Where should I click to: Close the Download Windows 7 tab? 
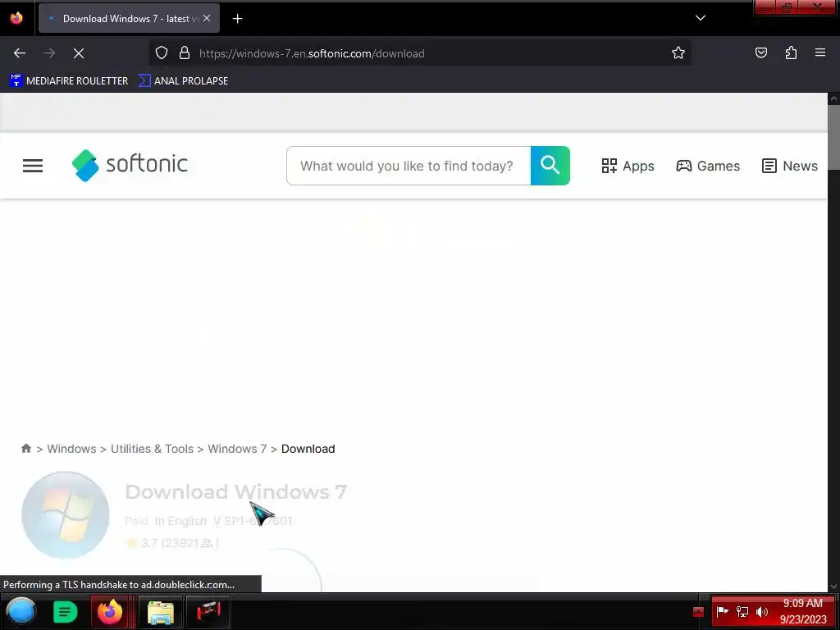tap(207, 18)
